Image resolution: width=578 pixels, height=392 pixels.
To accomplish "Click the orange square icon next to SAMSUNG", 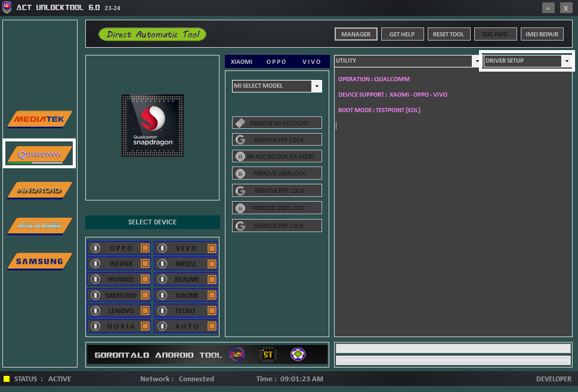I will click(x=145, y=295).
